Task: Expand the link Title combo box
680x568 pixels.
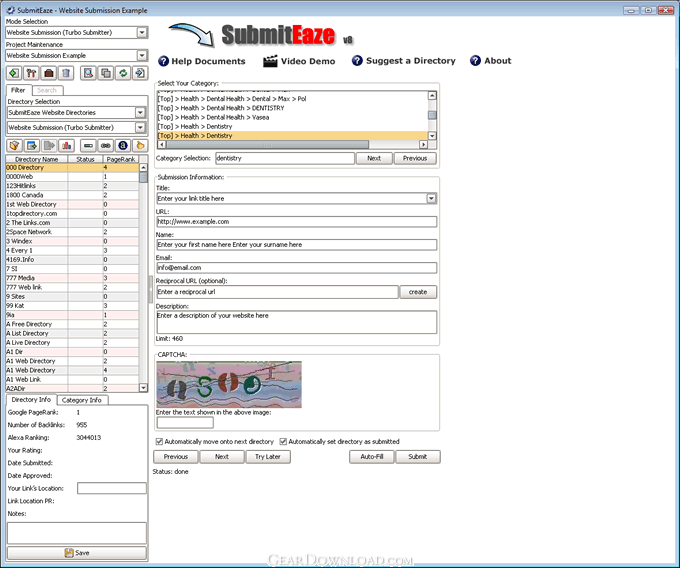Action: [x=431, y=198]
